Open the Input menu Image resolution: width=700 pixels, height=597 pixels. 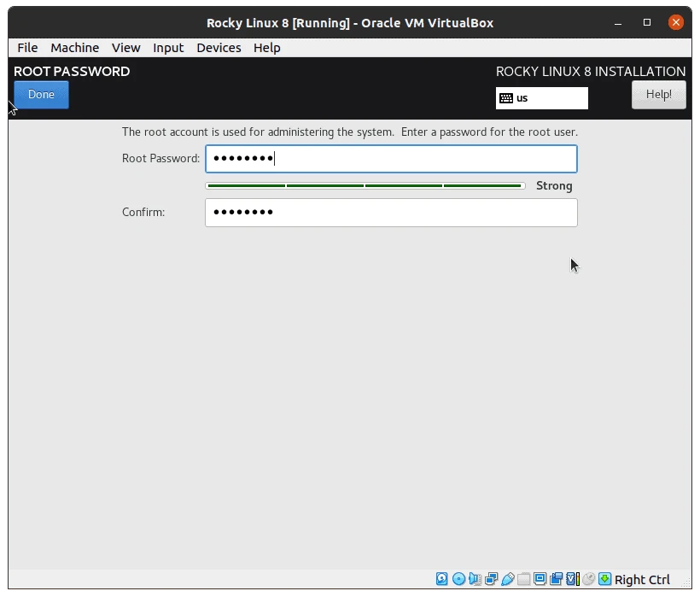point(168,48)
